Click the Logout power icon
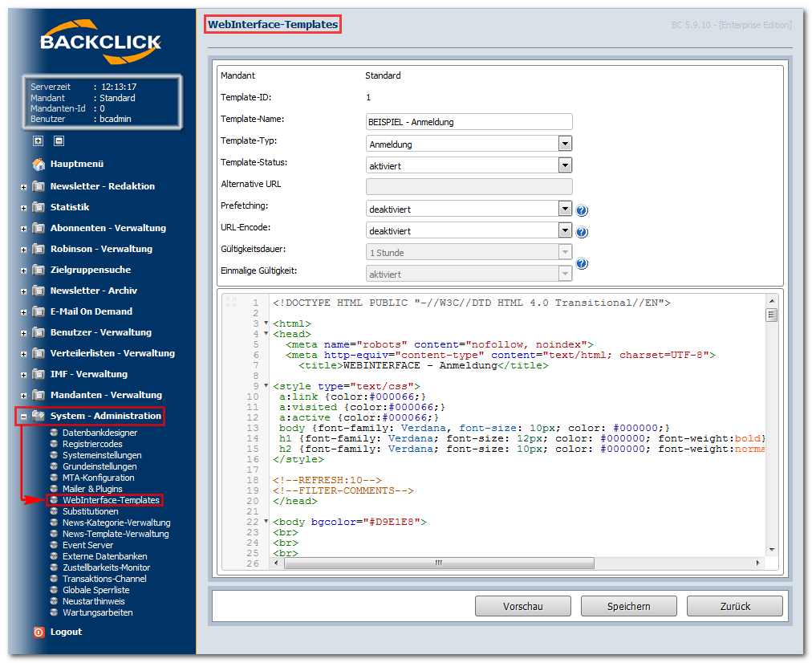 [x=39, y=632]
